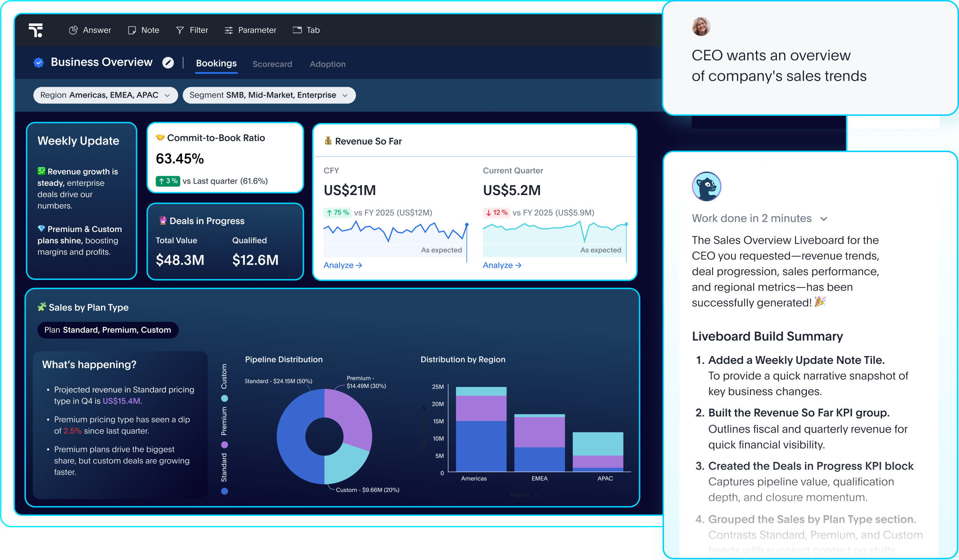Open the Region axis dropdown under bar chart

pos(524,495)
